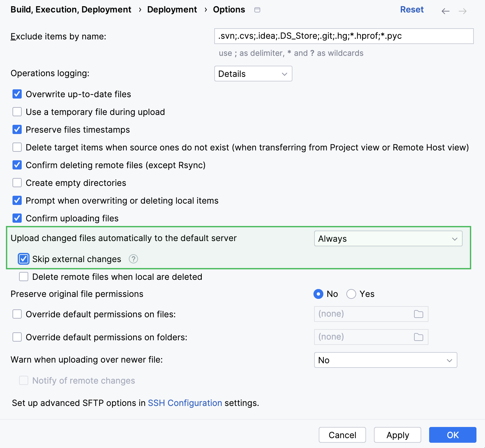Image resolution: width=485 pixels, height=448 pixels.
Task: Enable Use a temporary file during upload
Action: pyautogui.click(x=17, y=112)
